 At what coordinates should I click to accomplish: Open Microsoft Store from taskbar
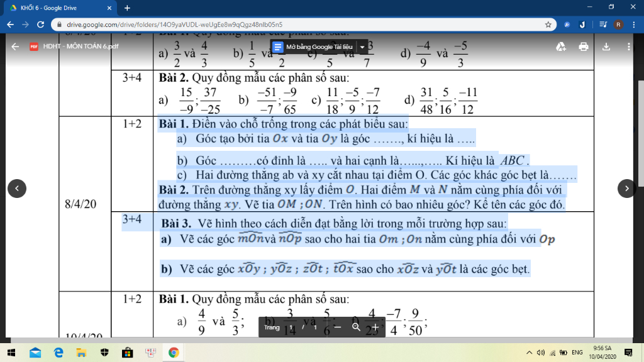[x=127, y=353]
